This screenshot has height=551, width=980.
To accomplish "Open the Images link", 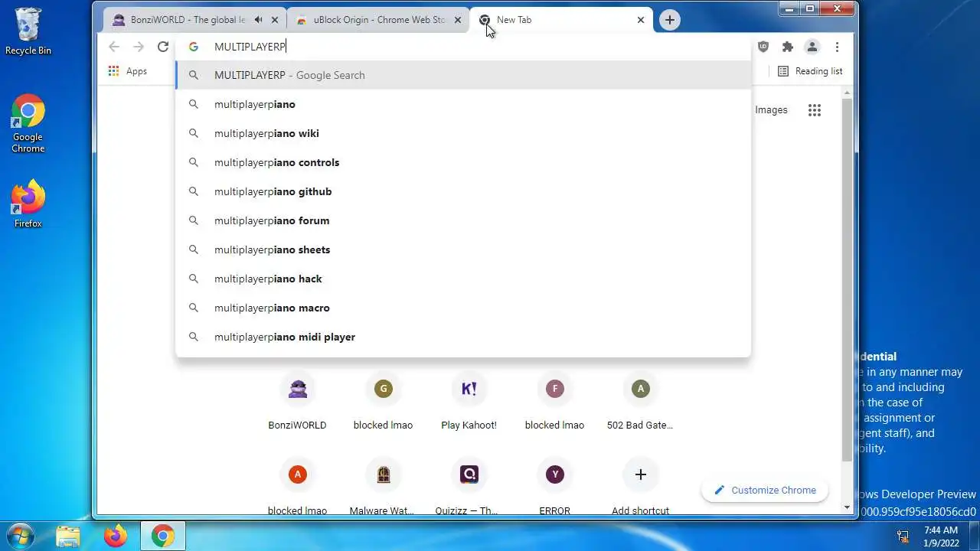I will (x=771, y=110).
